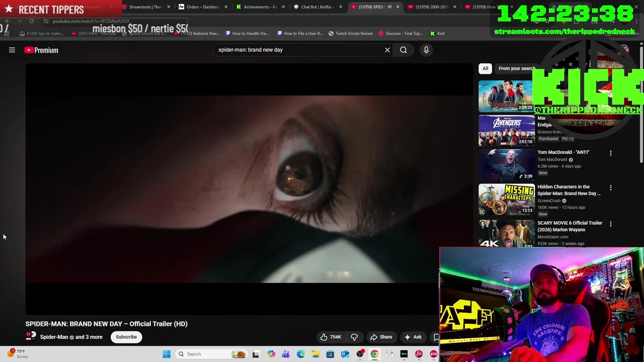Open more options for Tom MacDonald video
644x362 pixels.
(611, 153)
